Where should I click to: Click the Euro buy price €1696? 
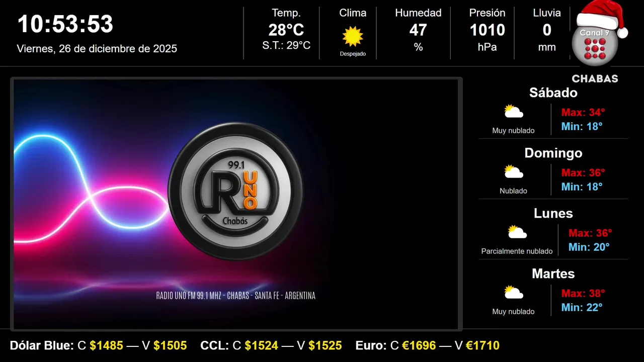[419, 345]
